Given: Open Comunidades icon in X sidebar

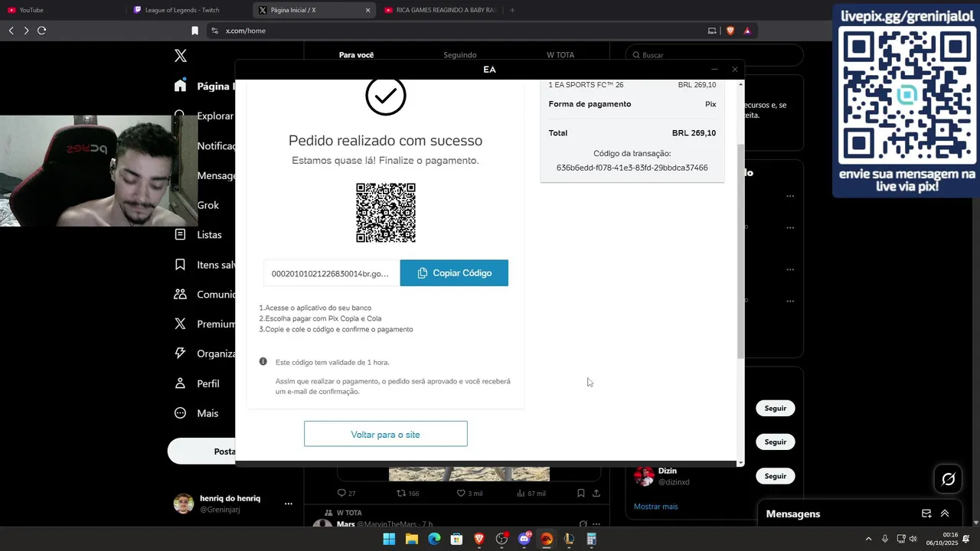Looking at the screenshot, I should coord(180,294).
